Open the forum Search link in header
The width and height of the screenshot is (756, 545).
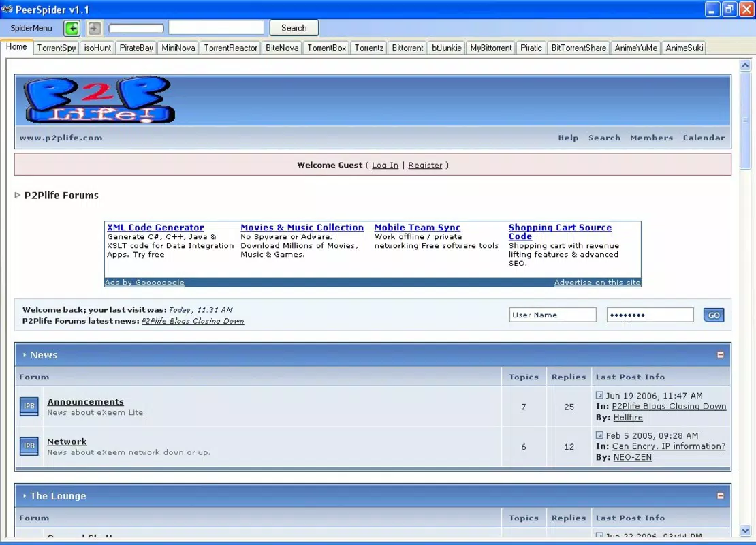[x=604, y=138]
